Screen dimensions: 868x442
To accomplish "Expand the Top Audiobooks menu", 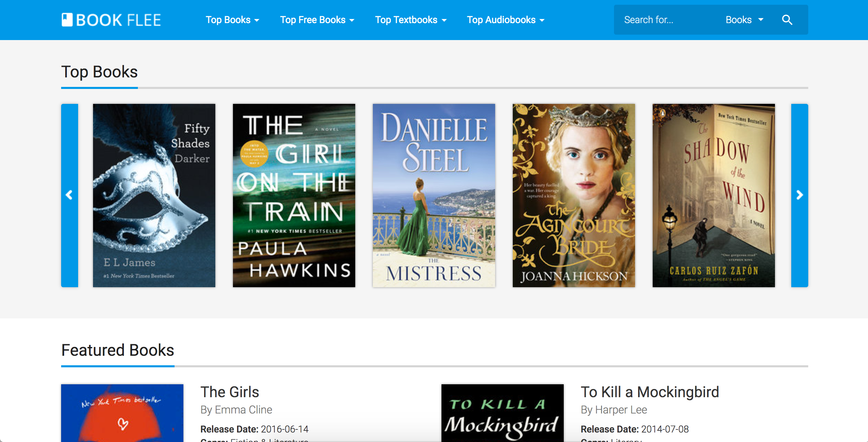I will (505, 20).
